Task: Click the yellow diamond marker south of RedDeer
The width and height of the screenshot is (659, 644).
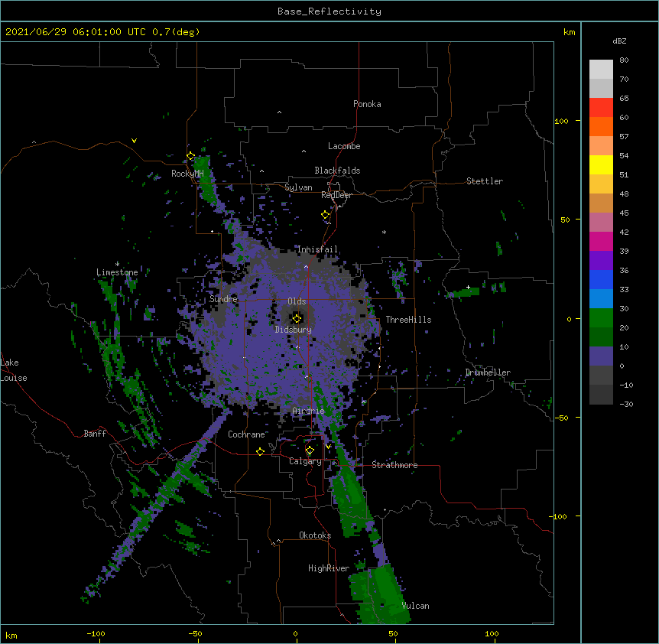Action: click(x=326, y=215)
